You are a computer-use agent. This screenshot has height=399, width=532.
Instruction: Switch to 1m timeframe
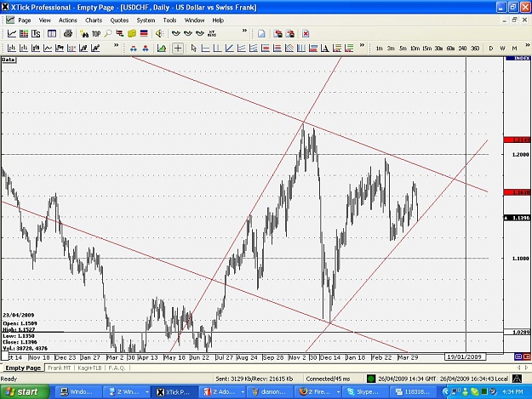[380, 48]
